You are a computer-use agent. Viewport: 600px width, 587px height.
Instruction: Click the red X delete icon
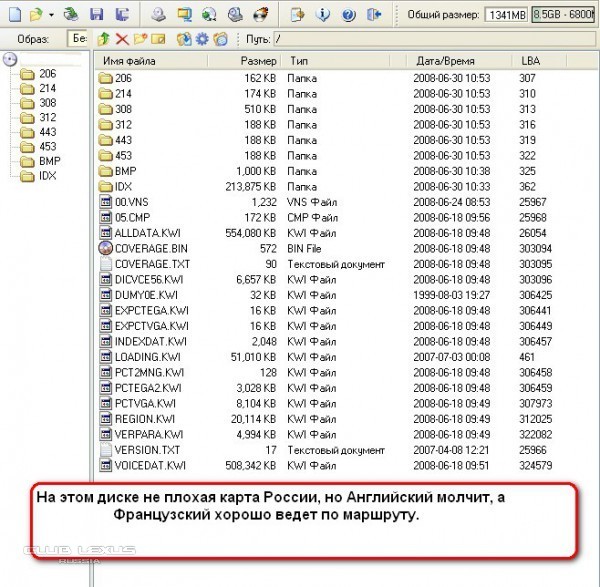click(122, 38)
